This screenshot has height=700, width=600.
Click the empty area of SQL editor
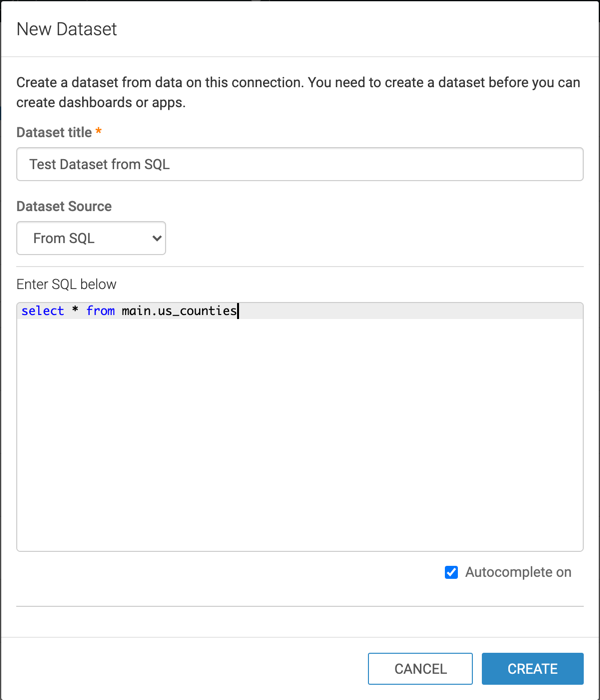click(300, 440)
